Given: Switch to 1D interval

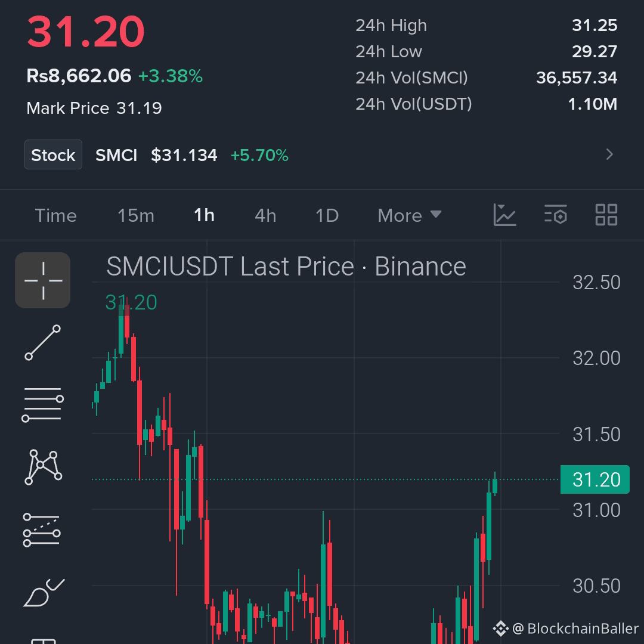Looking at the screenshot, I should click(x=327, y=215).
